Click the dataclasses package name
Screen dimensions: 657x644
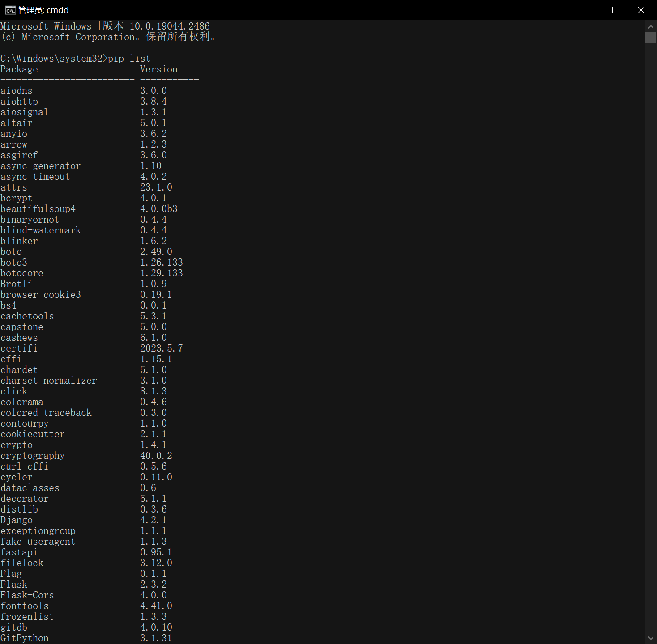tap(30, 488)
